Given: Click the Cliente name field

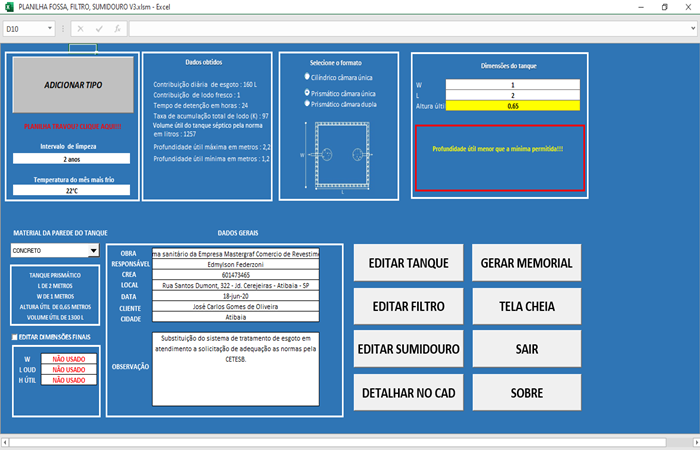Looking at the screenshot, I should click(x=234, y=306).
